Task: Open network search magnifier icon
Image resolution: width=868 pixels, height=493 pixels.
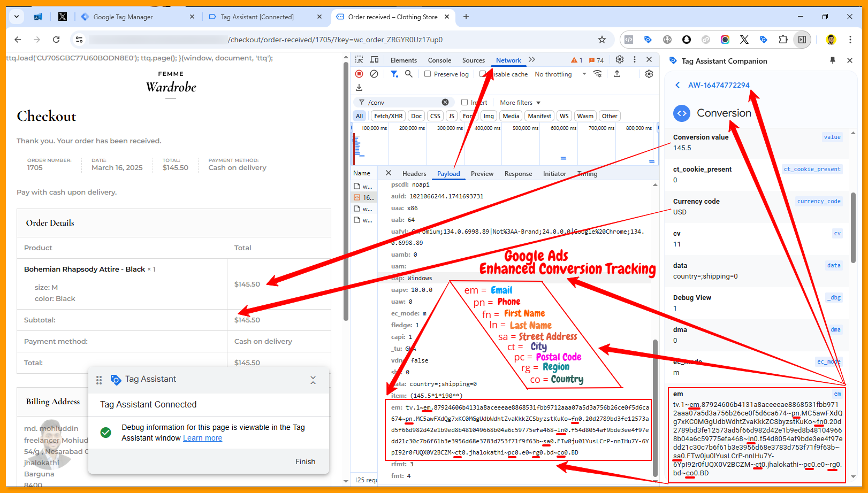Action: click(x=409, y=74)
